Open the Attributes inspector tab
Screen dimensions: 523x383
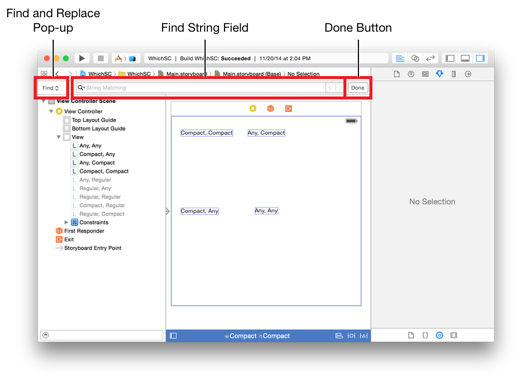pos(440,74)
